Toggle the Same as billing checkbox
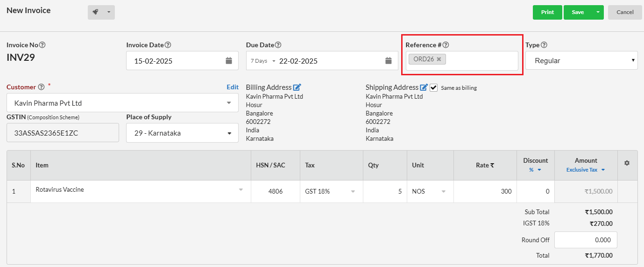644x267 pixels. (434, 87)
